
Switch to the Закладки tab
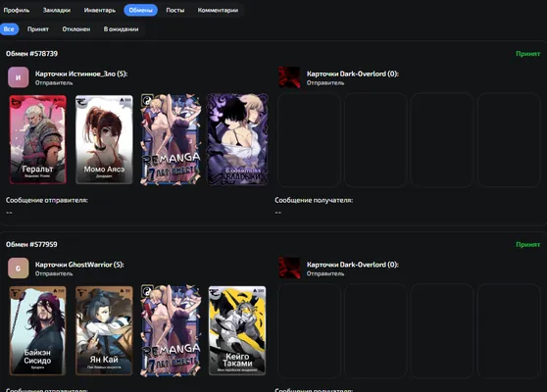[57, 10]
